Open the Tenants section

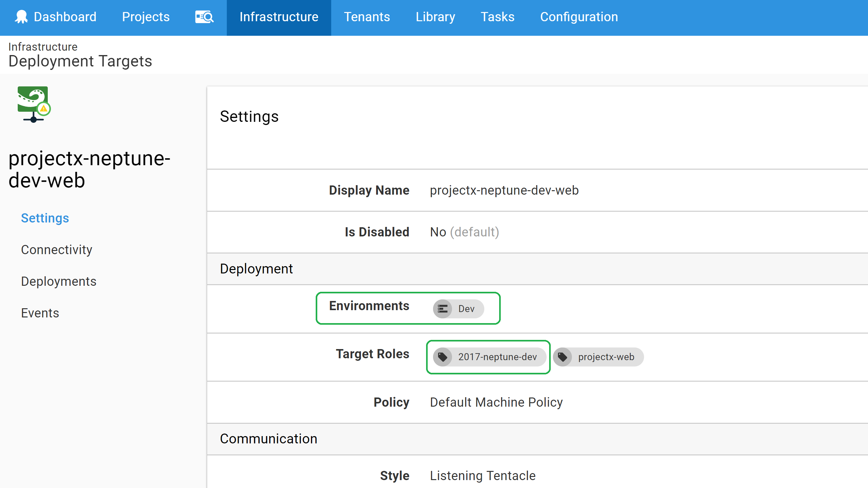coord(367,17)
